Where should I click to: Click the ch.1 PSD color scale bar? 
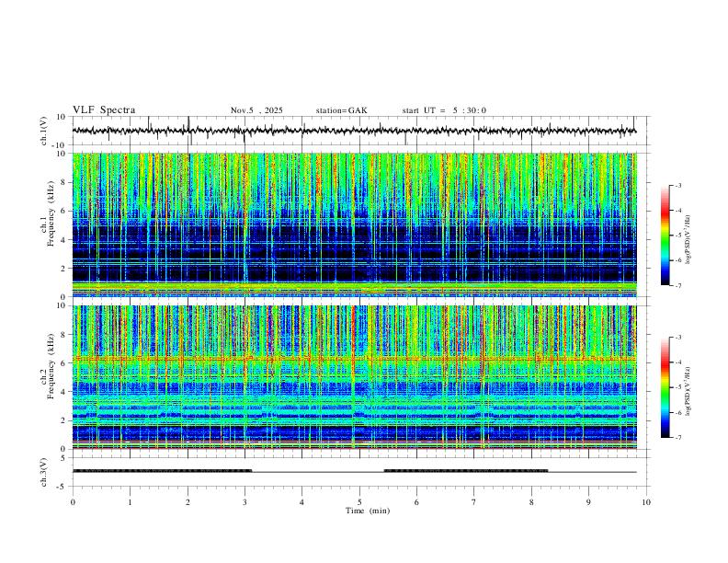[x=665, y=236]
